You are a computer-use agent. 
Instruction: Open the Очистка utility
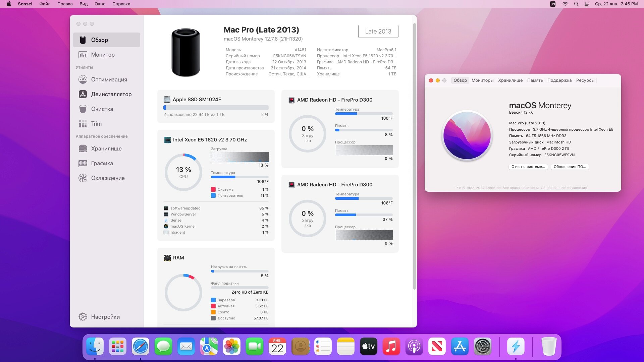107,109
